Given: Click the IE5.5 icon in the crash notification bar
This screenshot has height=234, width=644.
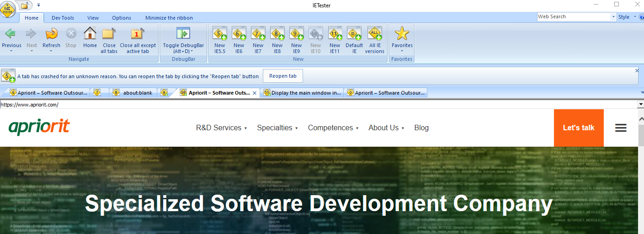Looking at the screenshot, I should click(x=8, y=75).
